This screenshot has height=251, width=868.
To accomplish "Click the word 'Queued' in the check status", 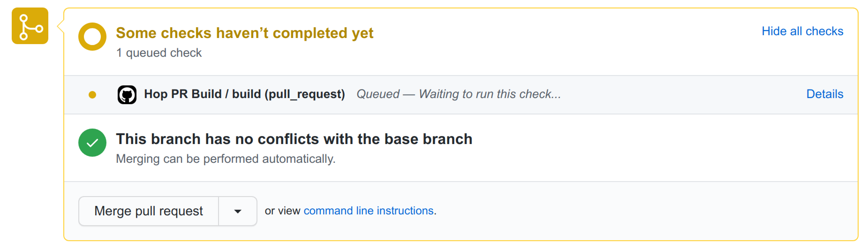I will tap(378, 94).
